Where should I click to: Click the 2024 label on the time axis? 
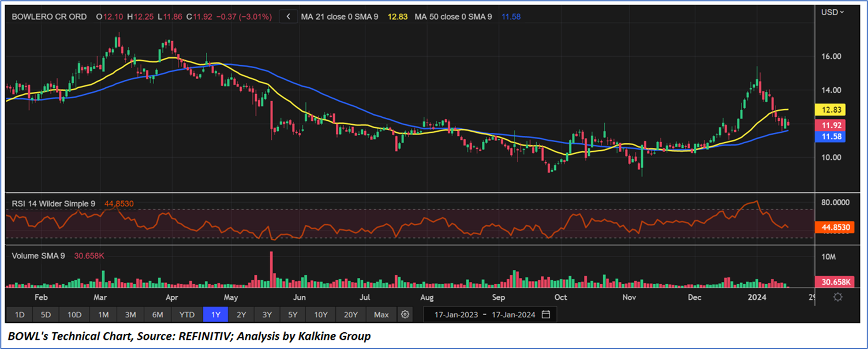pyautogui.click(x=757, y=298)
